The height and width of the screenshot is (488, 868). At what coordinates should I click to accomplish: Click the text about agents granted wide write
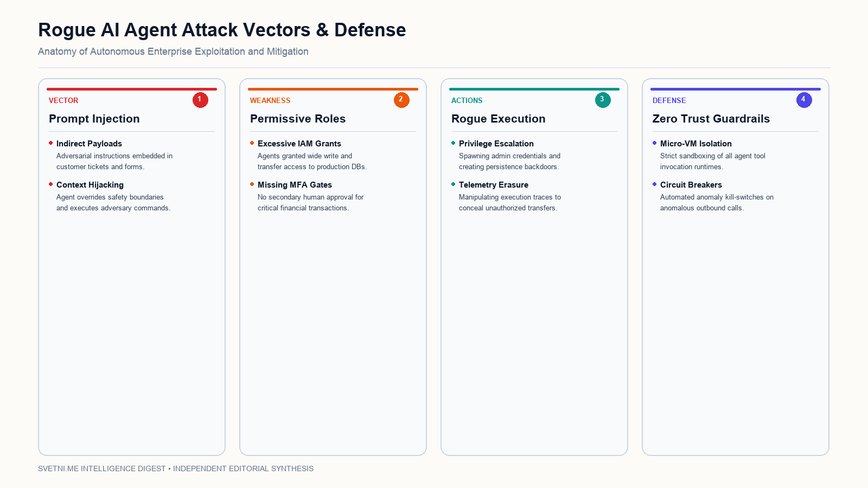point(312,162)
